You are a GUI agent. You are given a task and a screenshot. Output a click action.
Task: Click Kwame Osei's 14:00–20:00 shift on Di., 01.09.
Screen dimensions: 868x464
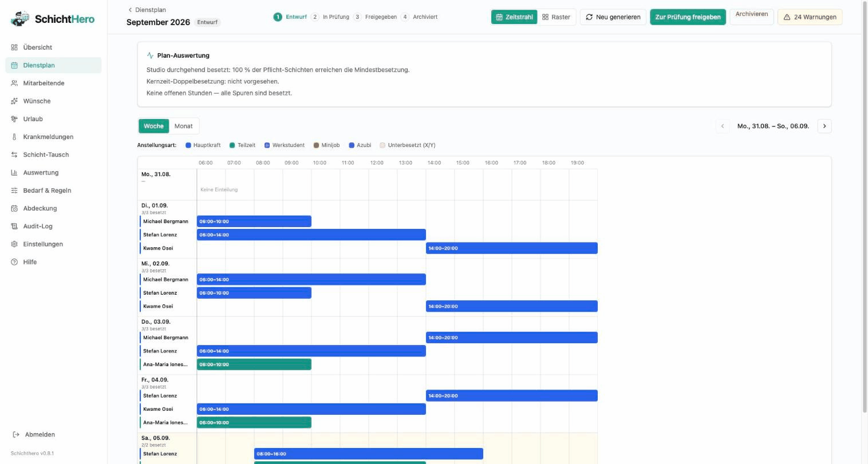coord(512,248)
